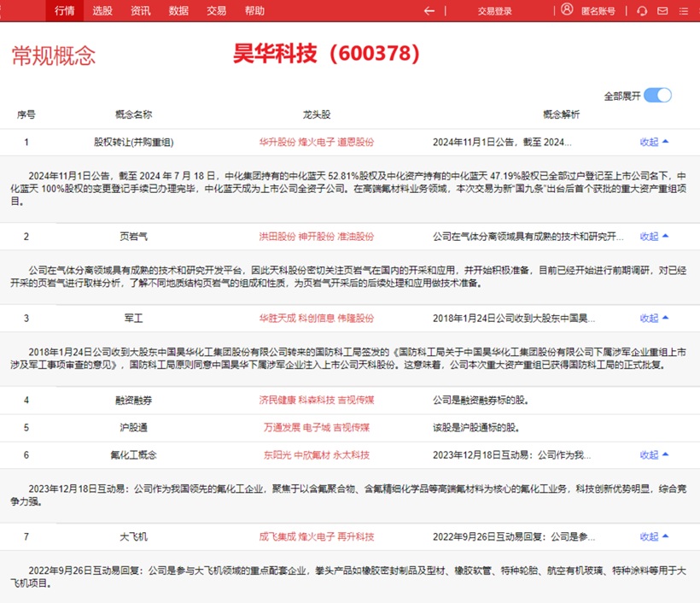The height and width of the screenshot is (603, 700).
Task: Open the anonymous account user icon
Action: 567,9
